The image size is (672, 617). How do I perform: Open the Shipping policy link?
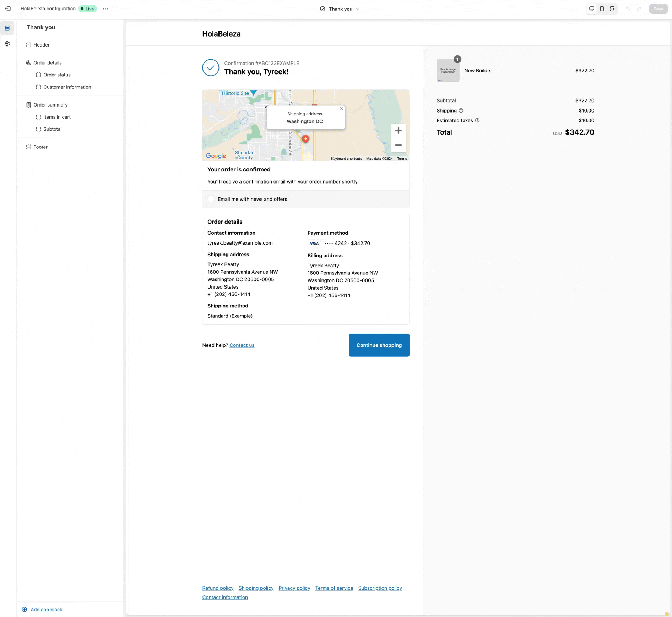(x=256, y=588)
